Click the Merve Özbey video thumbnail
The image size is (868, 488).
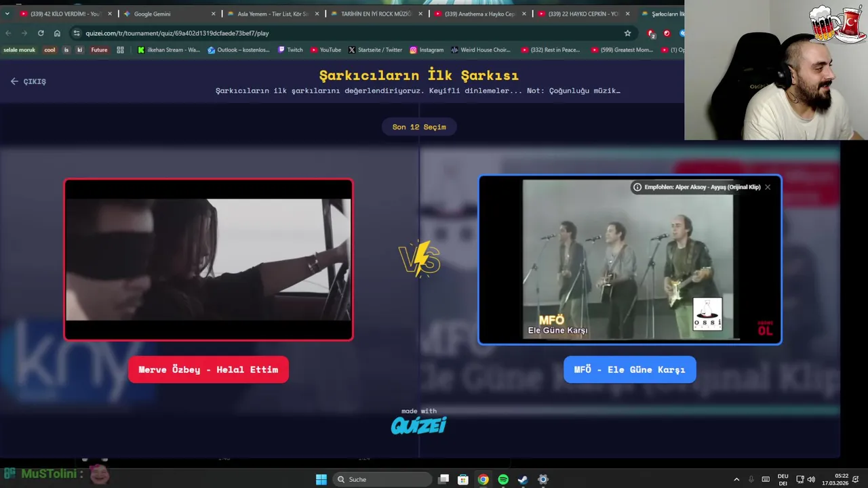(208, 260)
